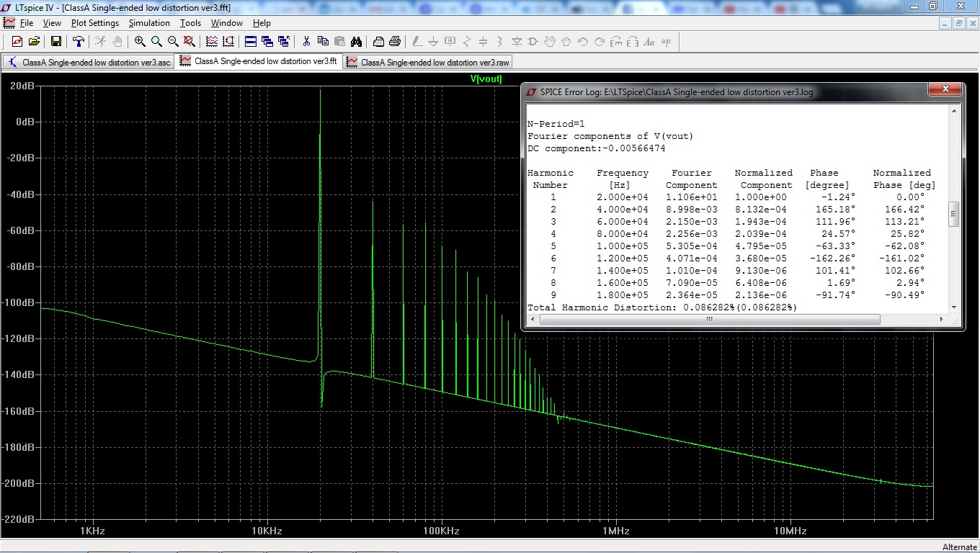Viewport: 980px width, 553px height.
Task: Select the Label Net tool
Action: (450, 41)
